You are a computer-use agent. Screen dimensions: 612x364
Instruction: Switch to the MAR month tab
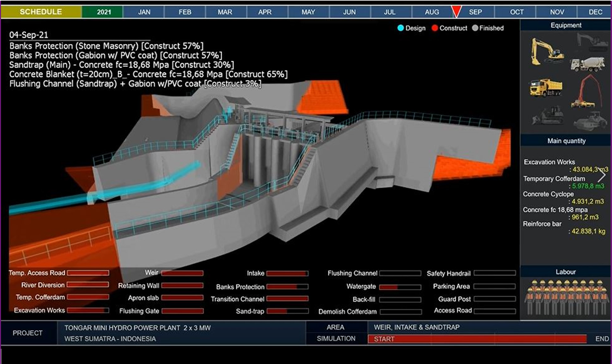coord(225,12)
